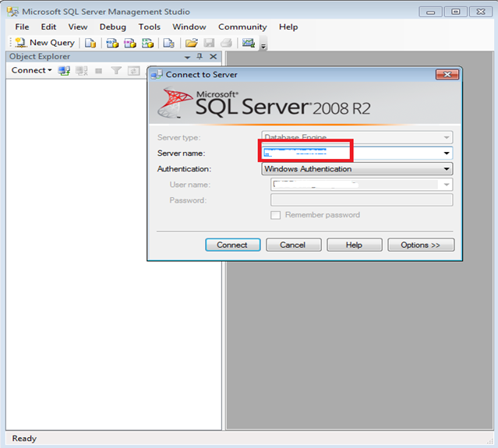Click the Analysis Services DMX Query icon
The height and width of the screenshot is (448, 498).
[129, 43]
